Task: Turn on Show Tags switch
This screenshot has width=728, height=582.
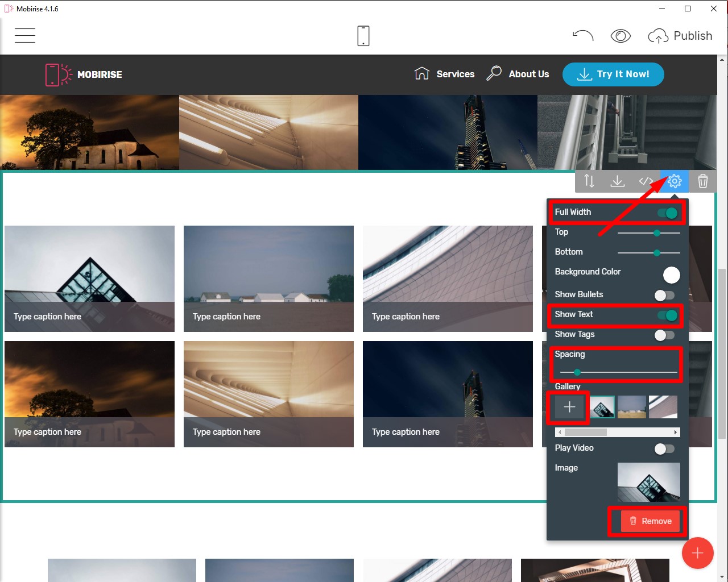Action: (664, 335)
